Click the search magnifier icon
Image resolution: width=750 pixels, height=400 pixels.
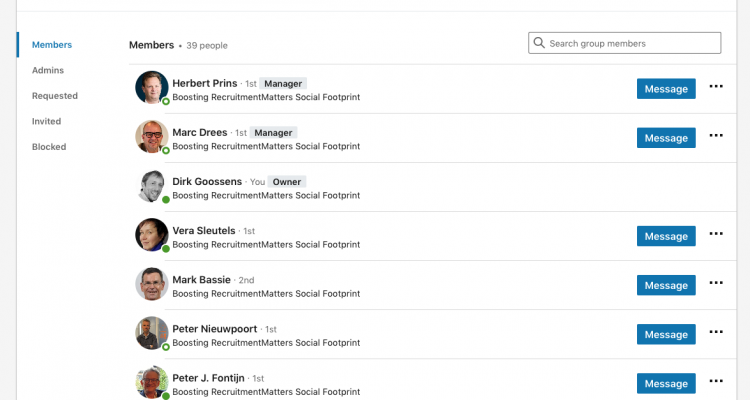pyautogui.click(x=539, y=43)
